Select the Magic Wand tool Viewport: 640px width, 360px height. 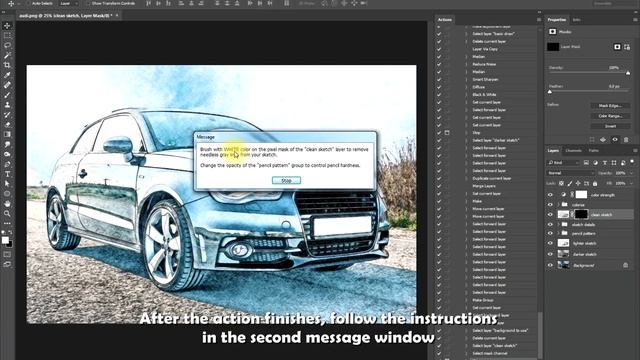point(7,55)
